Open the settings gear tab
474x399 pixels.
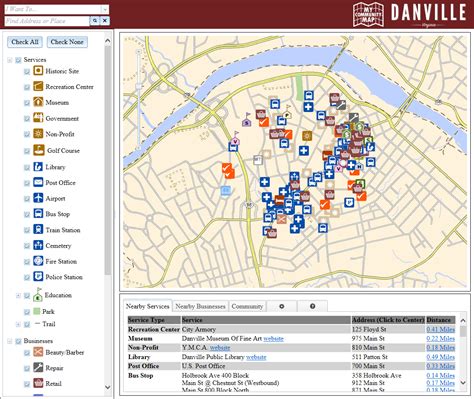click(282, 306)
